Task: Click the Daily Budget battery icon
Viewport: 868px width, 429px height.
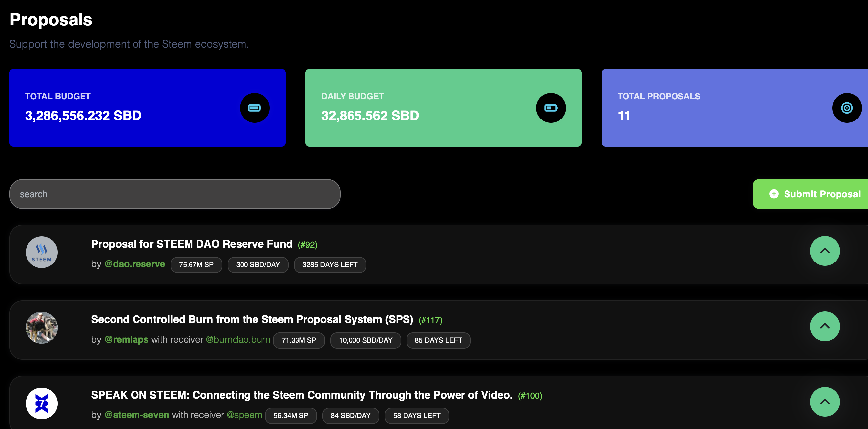Action: tap(551, 108)
